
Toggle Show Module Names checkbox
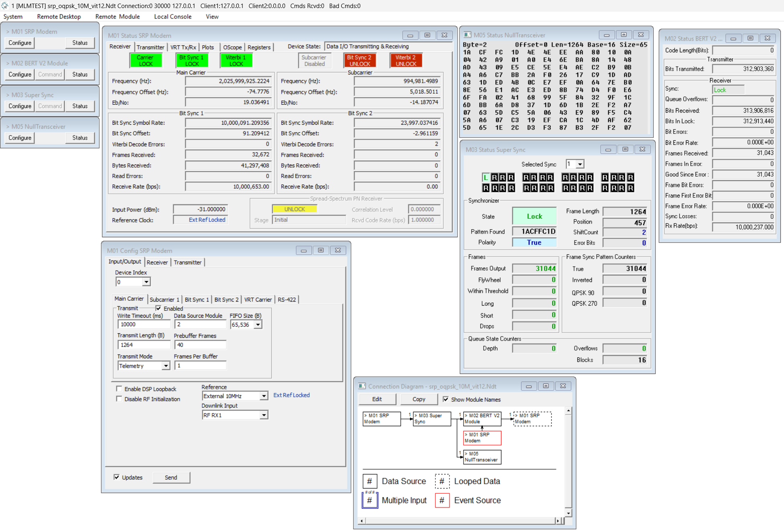pyautogui.click(x=446, y=399)
